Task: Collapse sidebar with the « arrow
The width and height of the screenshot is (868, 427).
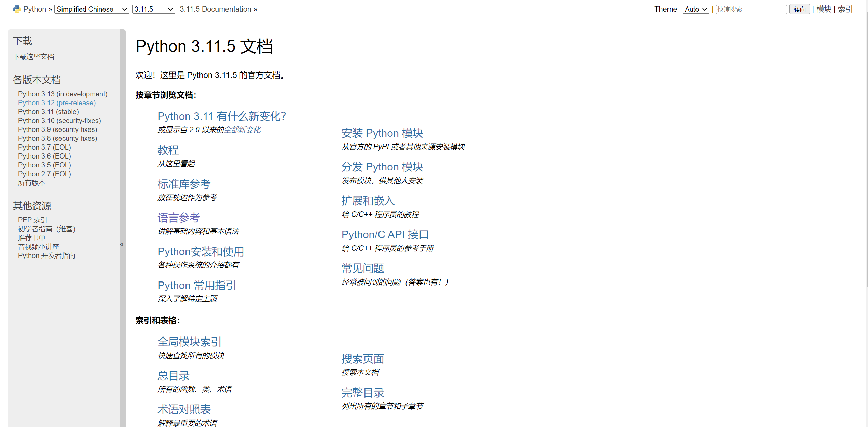Action: click(122, 244)
